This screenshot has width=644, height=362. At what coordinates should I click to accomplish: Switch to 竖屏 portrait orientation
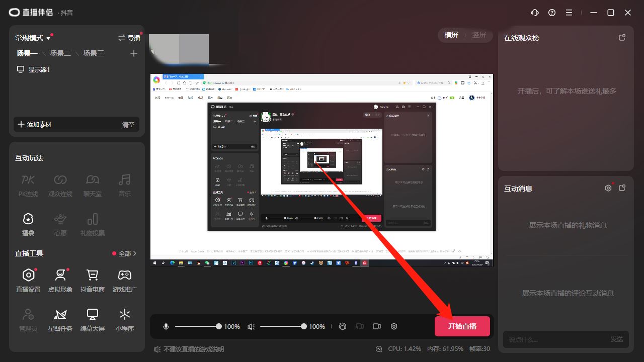(479, 35)
